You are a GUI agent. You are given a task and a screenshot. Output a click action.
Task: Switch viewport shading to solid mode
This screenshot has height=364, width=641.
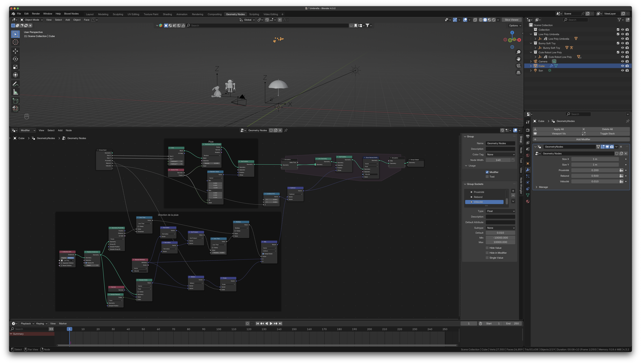tap(485, 20)
